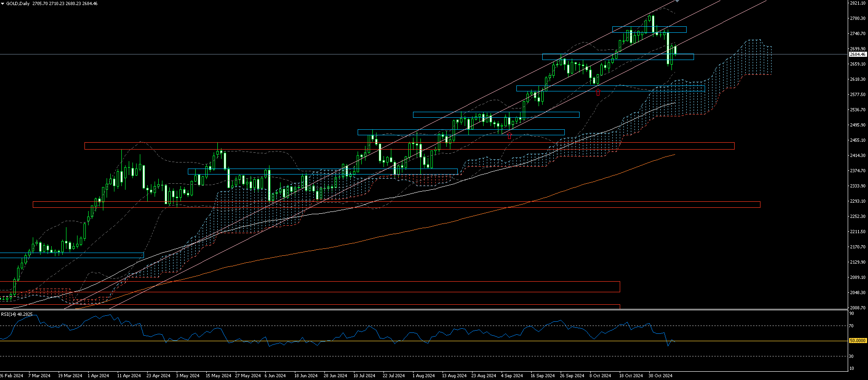The image size is (868, 380).
Task: Click the 2374.70 price axis label
Action: [x=857, y=171]
